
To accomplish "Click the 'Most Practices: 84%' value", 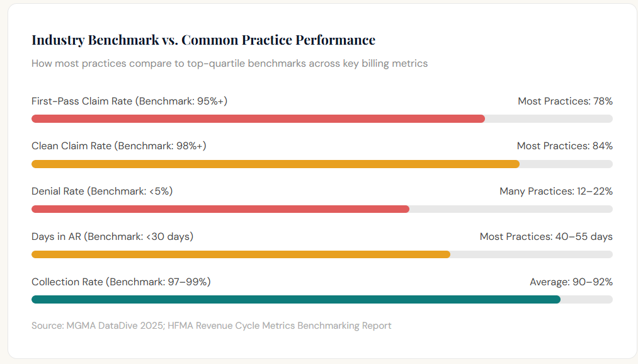I will [564, 146].
